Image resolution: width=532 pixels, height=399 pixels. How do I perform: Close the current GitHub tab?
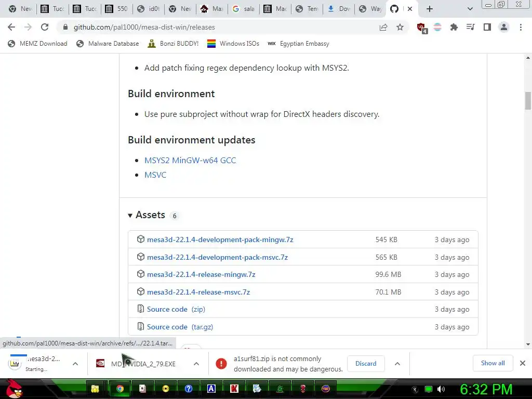[410, 9]
